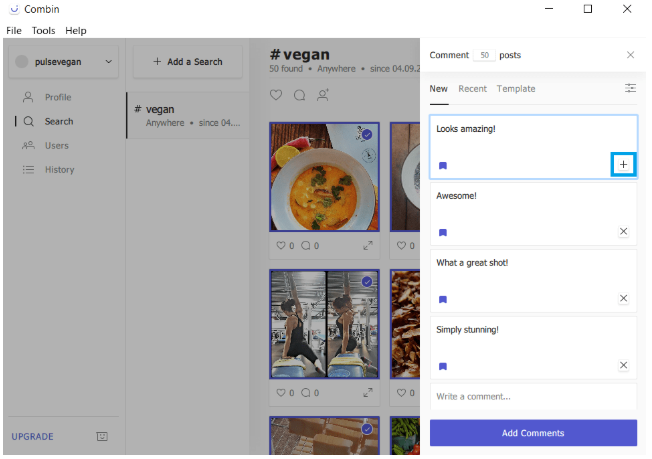
Task: Expand the soup post with arrows icon
Action: point(368,245)
